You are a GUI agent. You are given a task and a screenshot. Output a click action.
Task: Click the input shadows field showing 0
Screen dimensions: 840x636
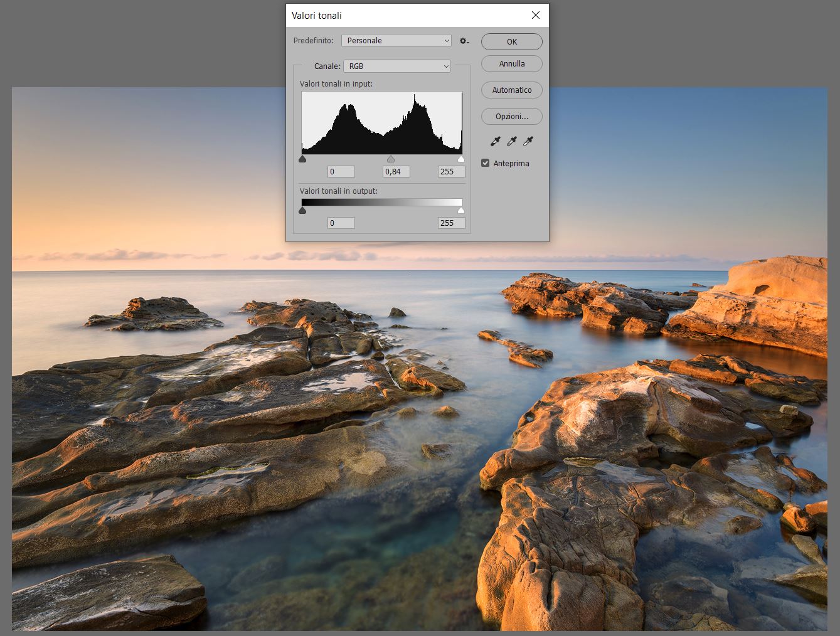click(x=341, y=172)
